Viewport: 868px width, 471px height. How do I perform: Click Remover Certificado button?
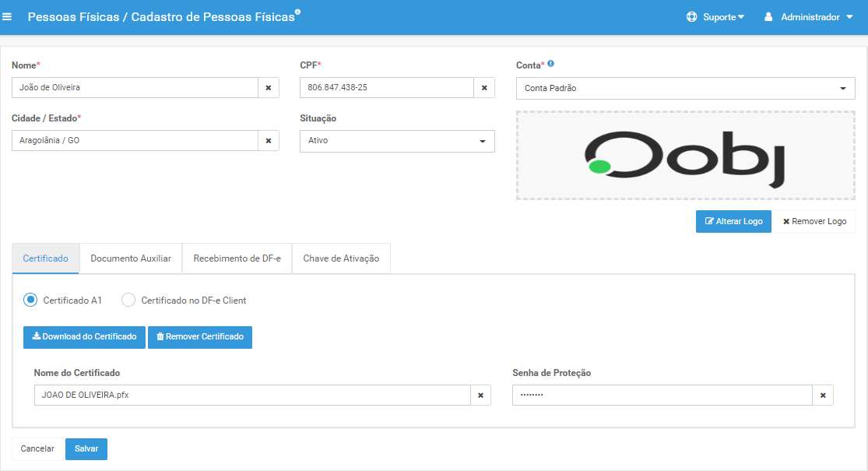200,337
